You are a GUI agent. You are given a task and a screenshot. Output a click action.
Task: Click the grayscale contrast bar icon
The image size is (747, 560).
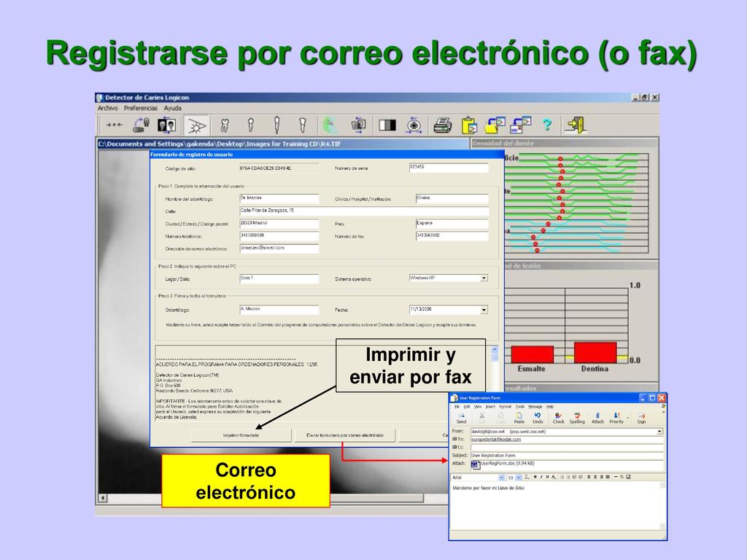pos(387,125)
